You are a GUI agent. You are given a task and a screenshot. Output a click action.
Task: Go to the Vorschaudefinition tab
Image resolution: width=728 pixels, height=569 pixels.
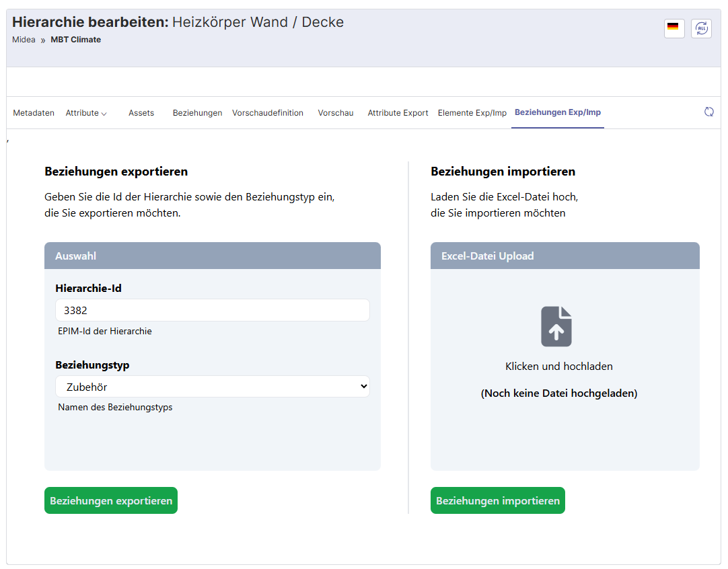coord(267,113)
